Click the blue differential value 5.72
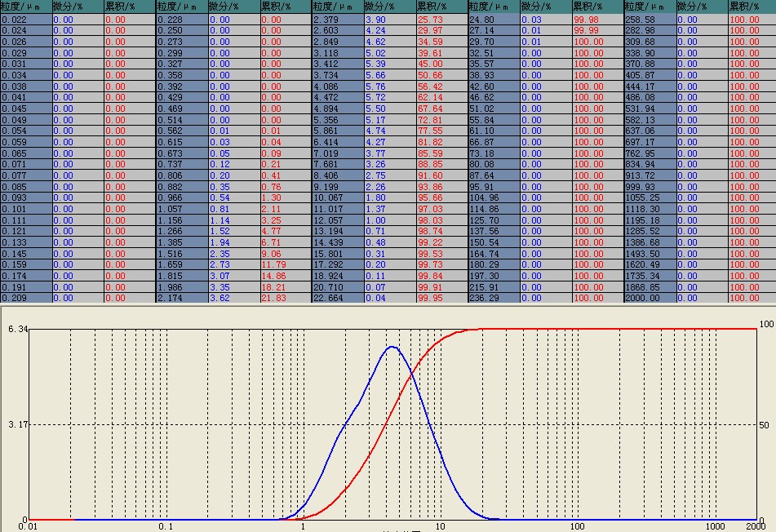776x532 pixels. tap(375, 97)
